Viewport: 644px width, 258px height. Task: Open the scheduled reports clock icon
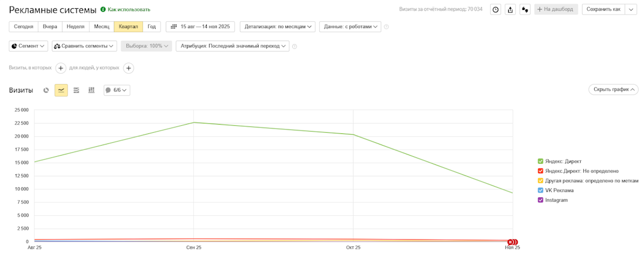pyautogui.click(x=495, y=9)
